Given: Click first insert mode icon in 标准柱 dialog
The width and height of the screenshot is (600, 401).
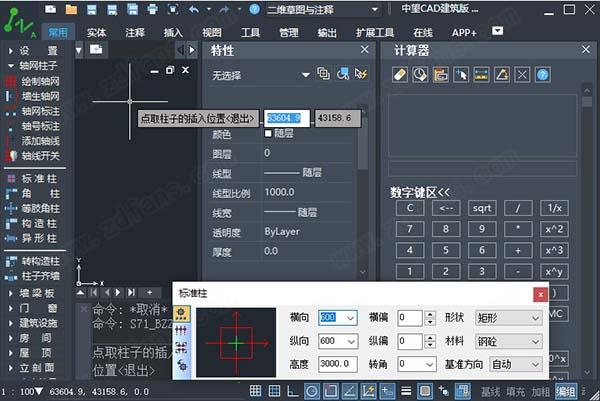Looking at the screenshot, I should [x=181, y=313].
